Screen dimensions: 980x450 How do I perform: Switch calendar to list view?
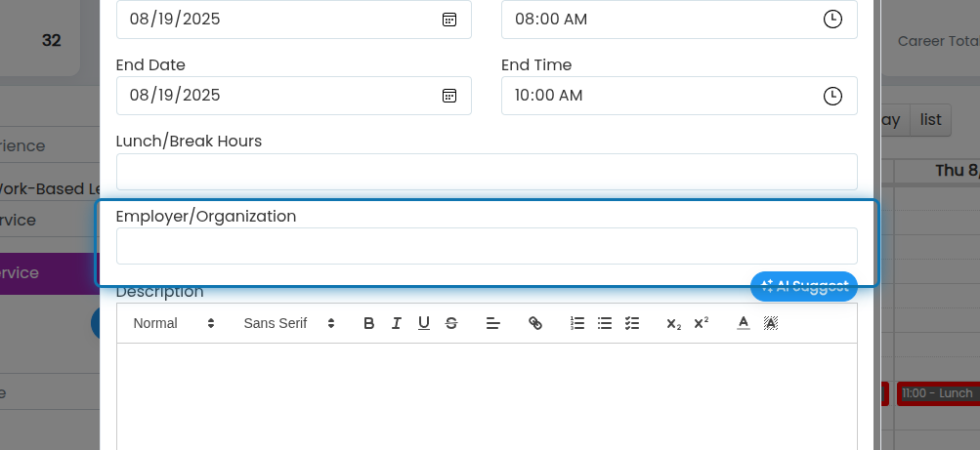pos(930,120)
